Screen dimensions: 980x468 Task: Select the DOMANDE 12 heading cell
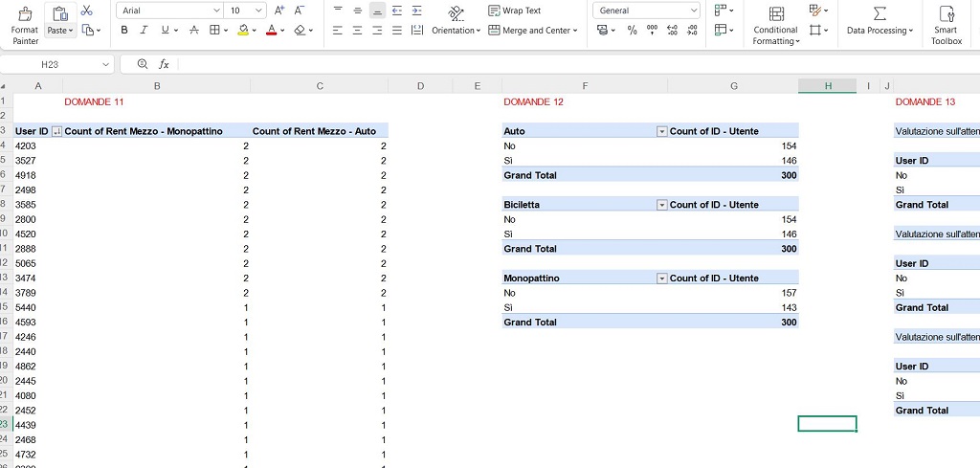coord(585,101)
